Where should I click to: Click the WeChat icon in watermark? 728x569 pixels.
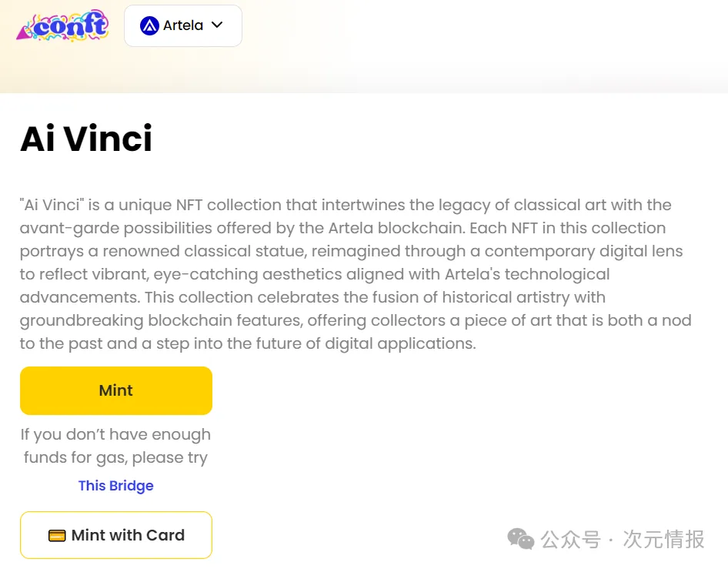[521, 539]
